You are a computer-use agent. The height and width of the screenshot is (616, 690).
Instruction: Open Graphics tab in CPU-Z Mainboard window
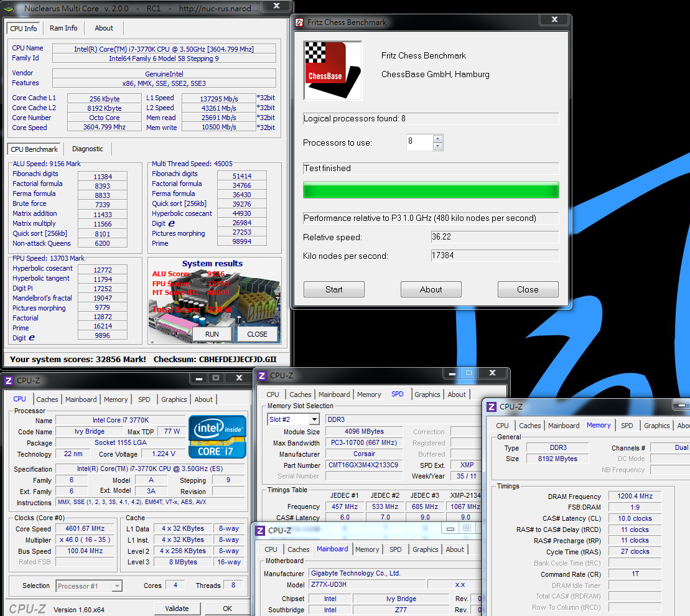pos(425,549)
